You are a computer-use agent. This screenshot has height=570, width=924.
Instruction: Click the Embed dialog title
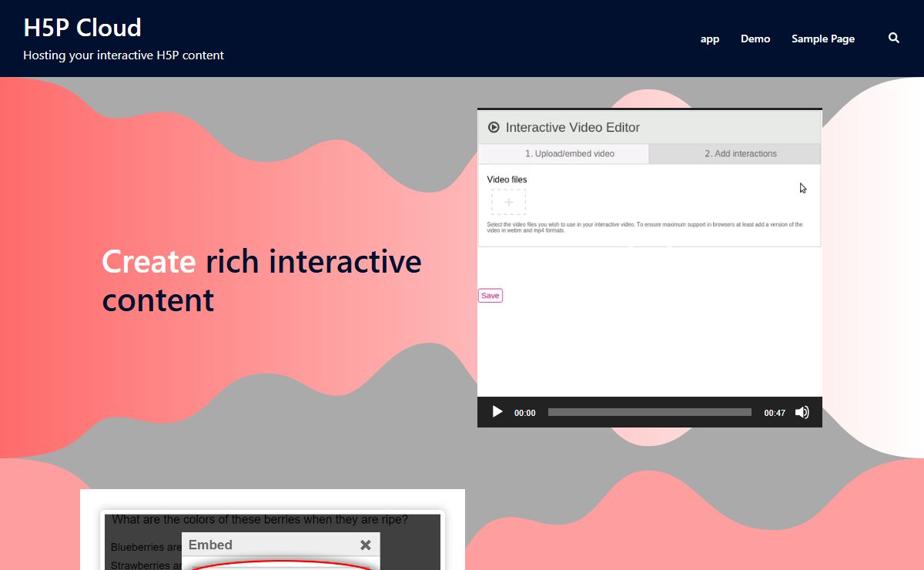click(210, 545)
